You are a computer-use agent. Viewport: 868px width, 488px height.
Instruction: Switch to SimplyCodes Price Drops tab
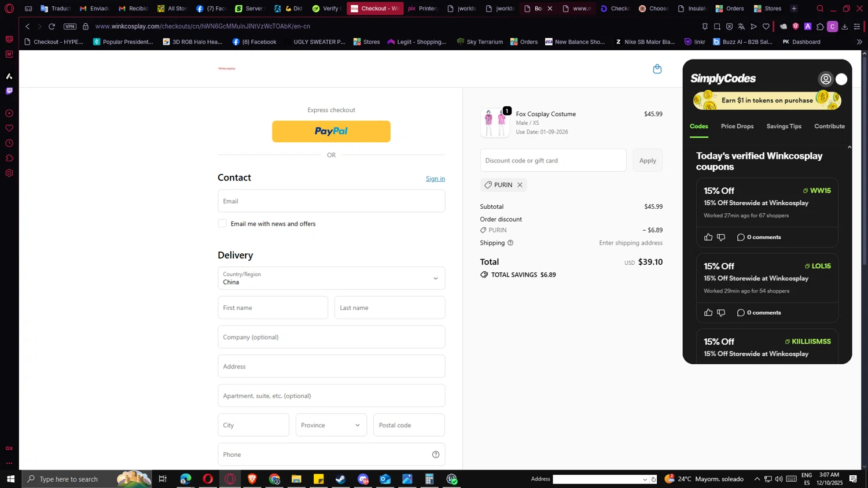tap(737, 126)
